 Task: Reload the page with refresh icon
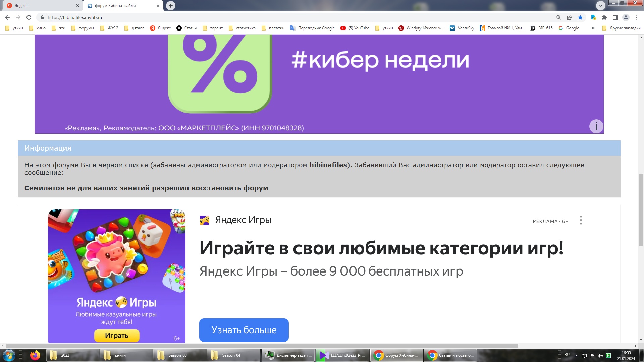(x=29, y=17)
